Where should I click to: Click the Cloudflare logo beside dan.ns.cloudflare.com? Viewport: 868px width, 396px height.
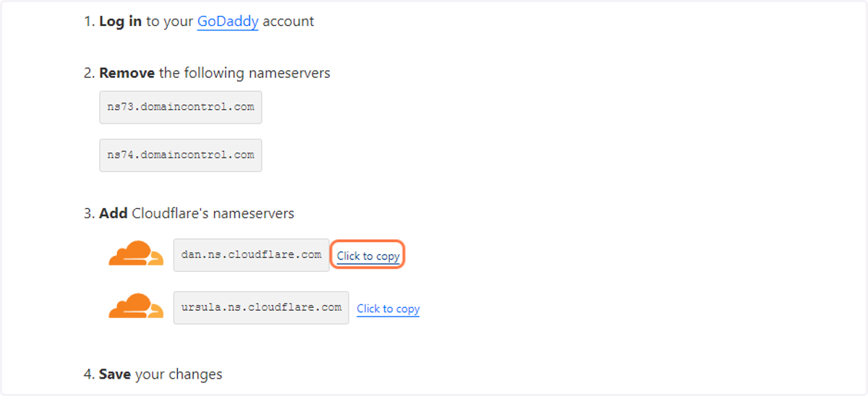tap(137, 254)
